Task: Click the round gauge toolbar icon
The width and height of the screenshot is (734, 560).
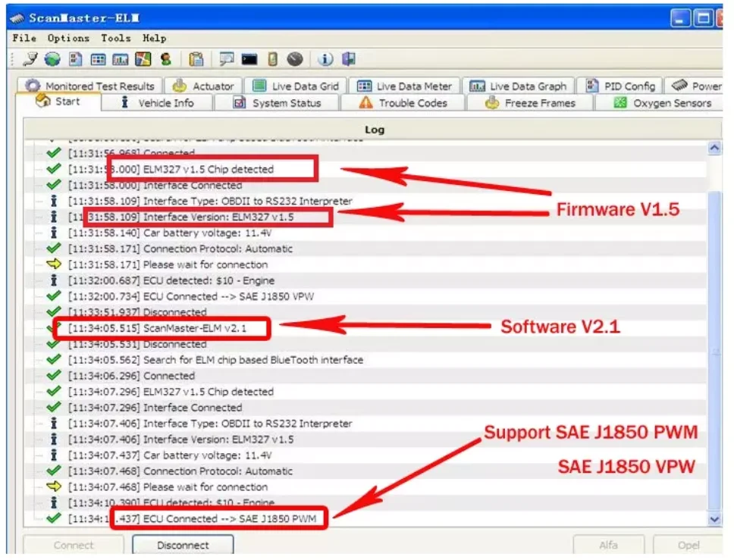Action: pos(295,59)
